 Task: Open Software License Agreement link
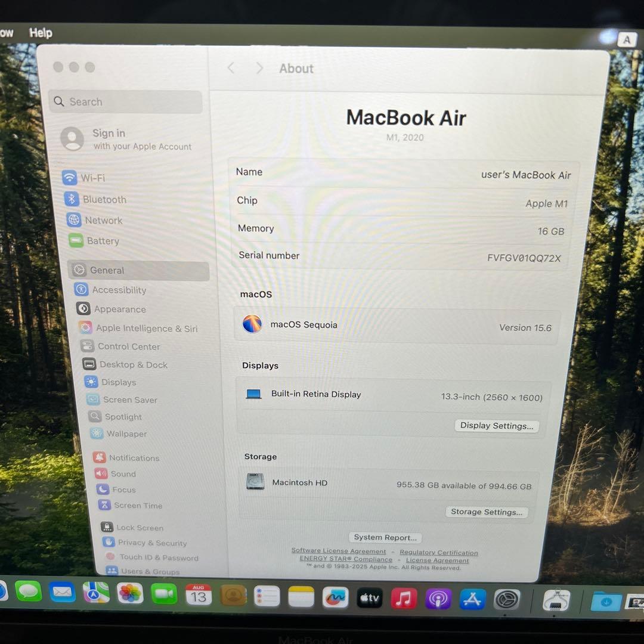(339, 551)
